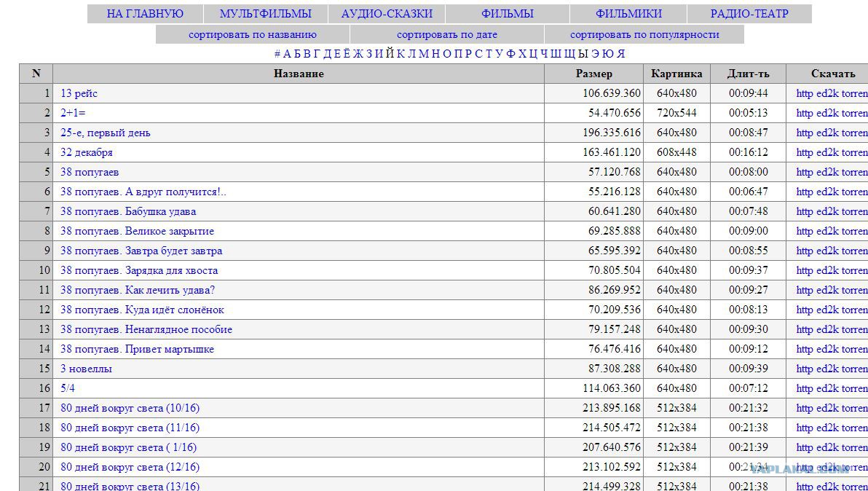Image resolution: width=868 pixels, height=491 pixels.
Task: Sort list by title (по названию)
Action: pyautogui.click(x=253, y=34)
